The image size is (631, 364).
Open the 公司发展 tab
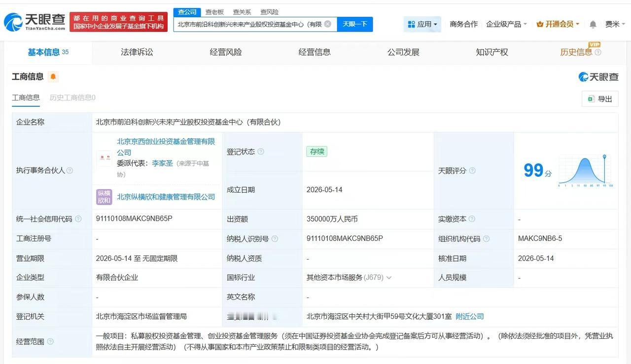point(403,52)
